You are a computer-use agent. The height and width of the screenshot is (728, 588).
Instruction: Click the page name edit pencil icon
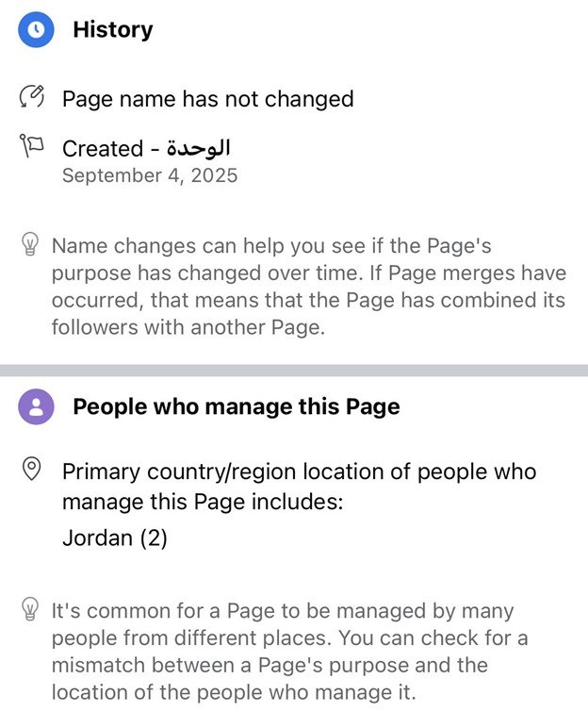coord(32,97)
